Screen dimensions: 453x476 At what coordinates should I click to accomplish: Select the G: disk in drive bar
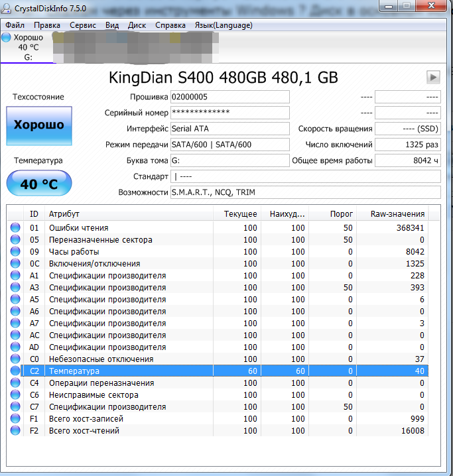click(x=29, y=48)
